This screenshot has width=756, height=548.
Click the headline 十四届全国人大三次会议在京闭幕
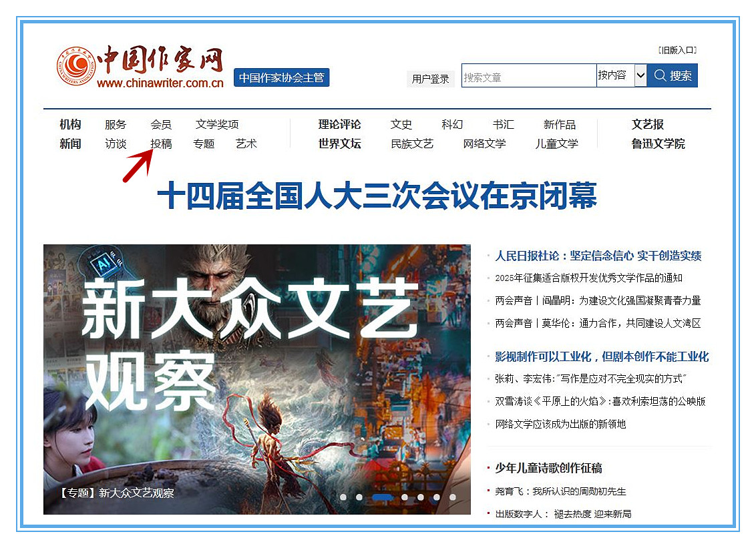point(377,196)
